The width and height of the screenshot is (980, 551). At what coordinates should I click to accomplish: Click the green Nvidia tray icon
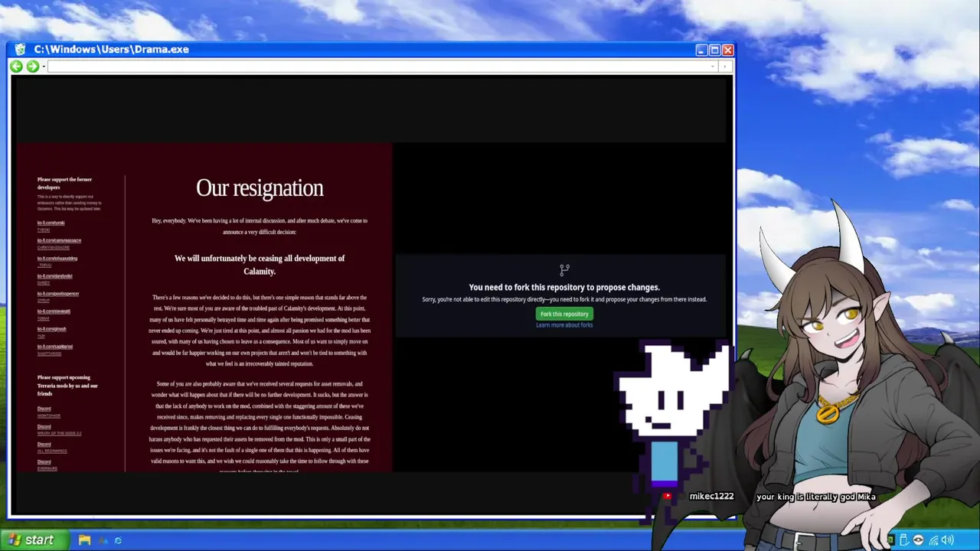point(890,540)
